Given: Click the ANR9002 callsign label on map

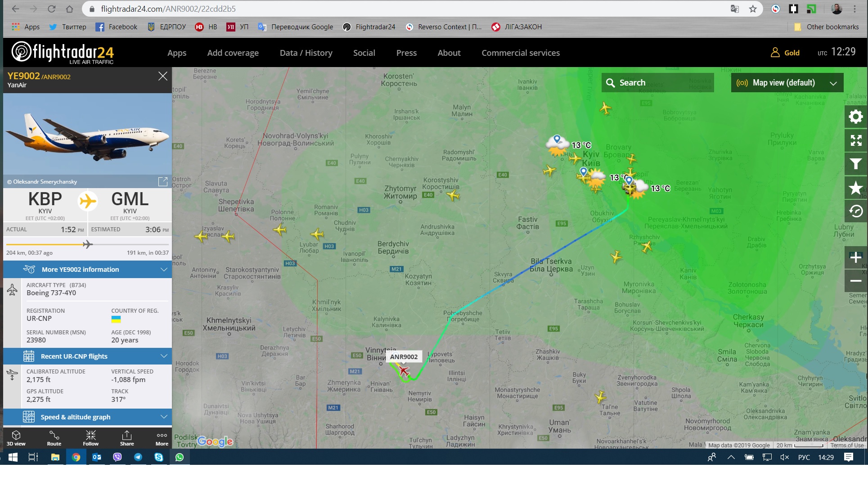Looking at the screenshot, I should tap(404, 357).
